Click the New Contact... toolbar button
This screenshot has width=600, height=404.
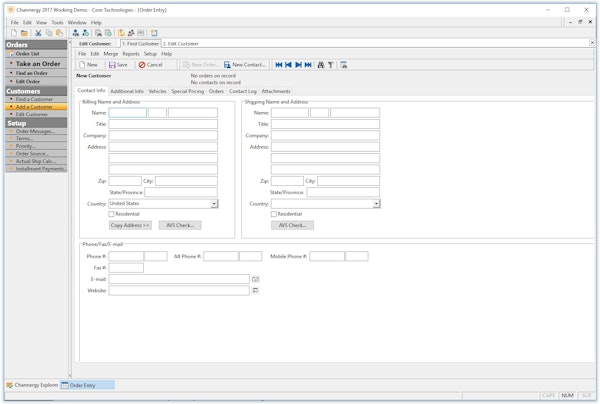tap(245, 65)
